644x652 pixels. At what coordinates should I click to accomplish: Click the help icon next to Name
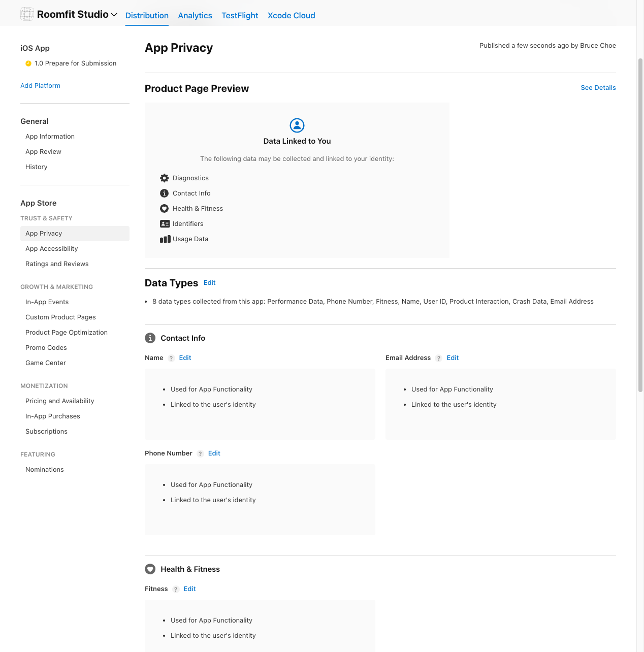(171, 358)
